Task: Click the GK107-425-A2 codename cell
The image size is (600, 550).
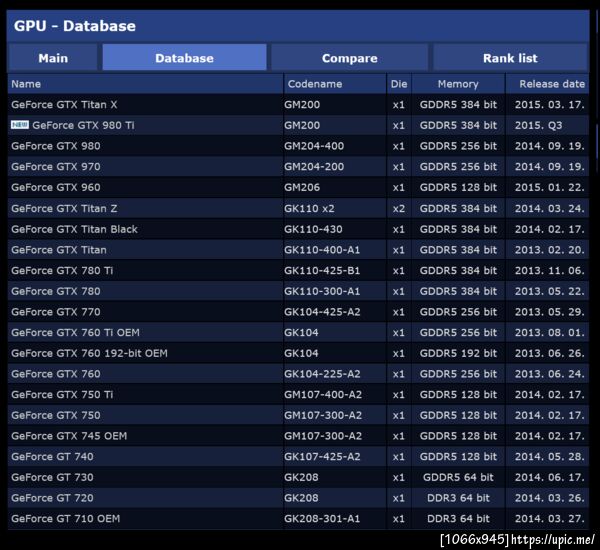Action: 322,457
